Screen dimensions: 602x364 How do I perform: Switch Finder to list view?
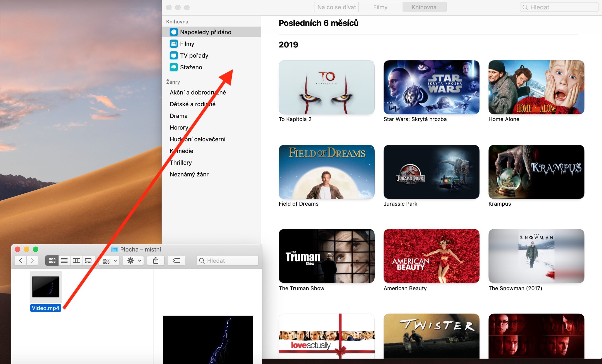[64, 261]
